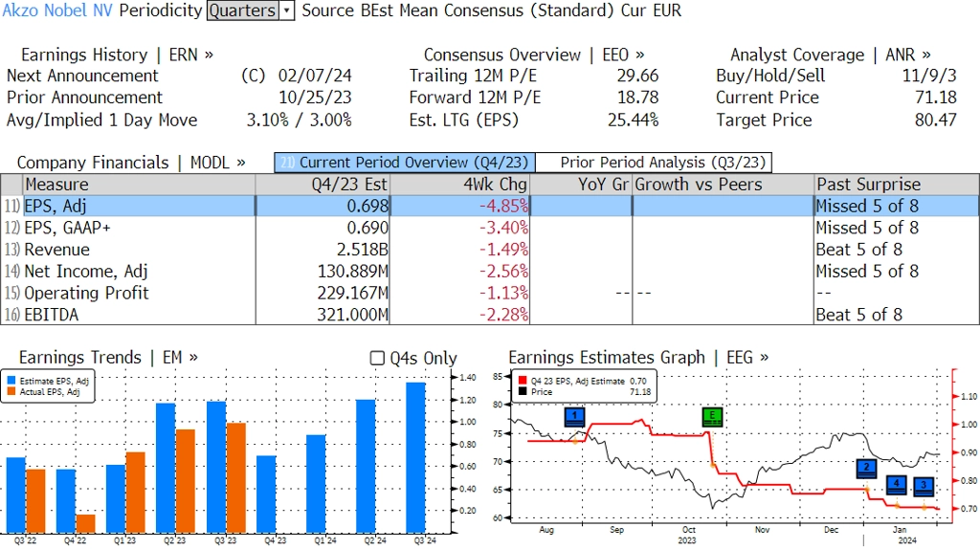This screenshot has height=549, width=980.
Task: Click the blue Estimate EPS legend swatch
Action: (x=11, y=381)
